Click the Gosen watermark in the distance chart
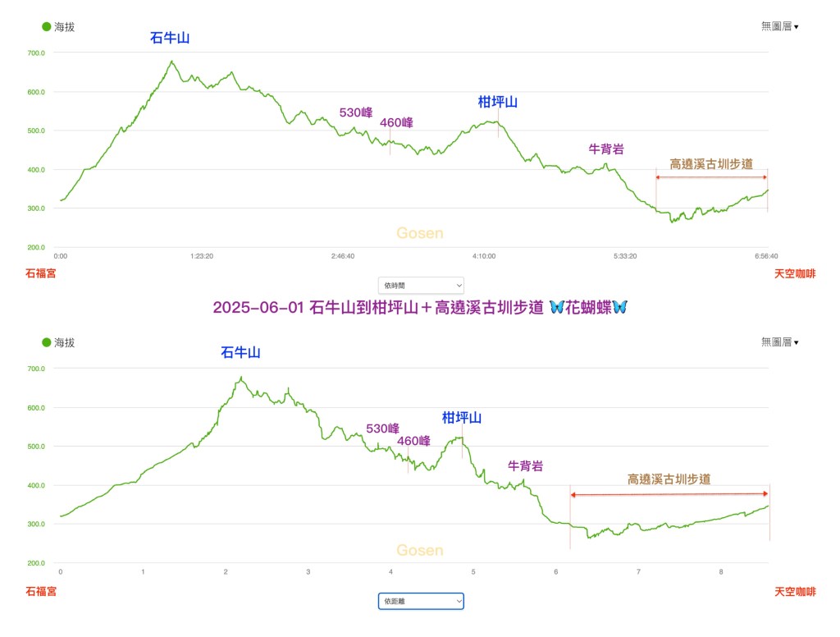Screen dimensions: 840x637 click(x=419, y=550)
